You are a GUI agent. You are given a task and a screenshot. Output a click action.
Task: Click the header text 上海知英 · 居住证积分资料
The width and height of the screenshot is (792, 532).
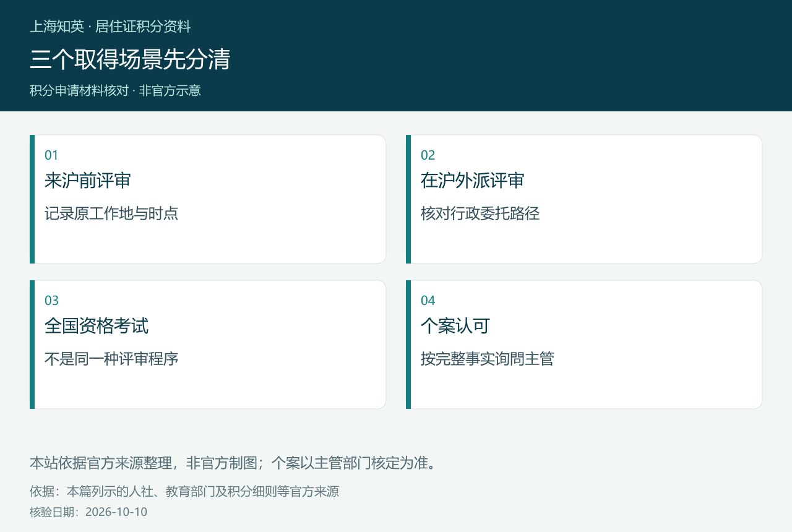tap(110, 27)
